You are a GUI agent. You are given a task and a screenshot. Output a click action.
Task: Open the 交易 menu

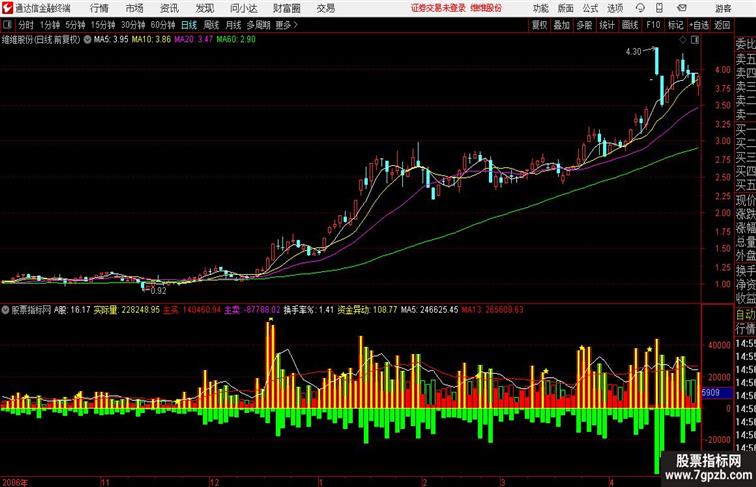click(x=325, y=8)
